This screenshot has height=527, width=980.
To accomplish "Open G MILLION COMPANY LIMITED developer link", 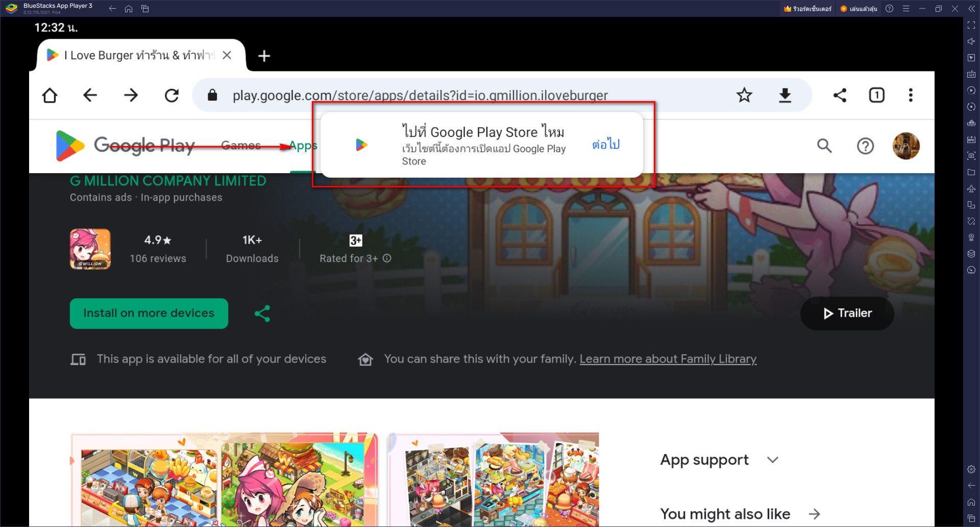I will tap(168, 181).
